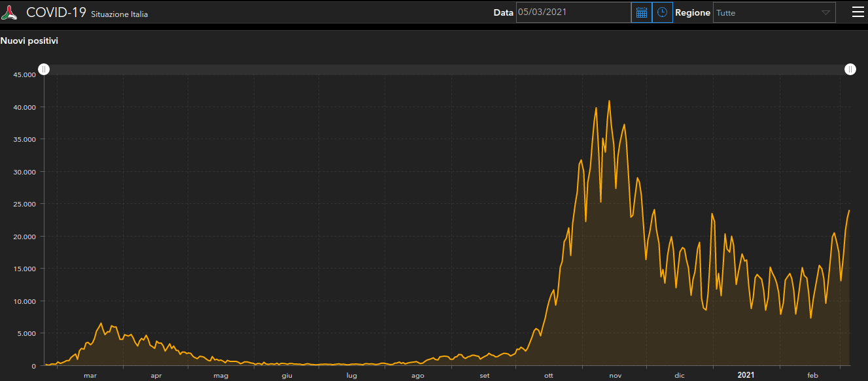Click the clock icon next to calendar

[663, 12]
